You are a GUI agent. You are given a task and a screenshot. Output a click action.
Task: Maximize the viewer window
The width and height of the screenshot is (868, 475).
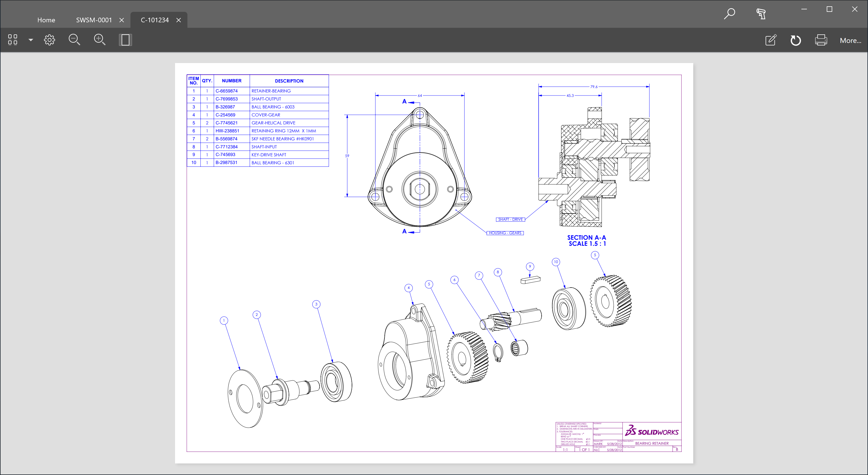tap(829, 9)
